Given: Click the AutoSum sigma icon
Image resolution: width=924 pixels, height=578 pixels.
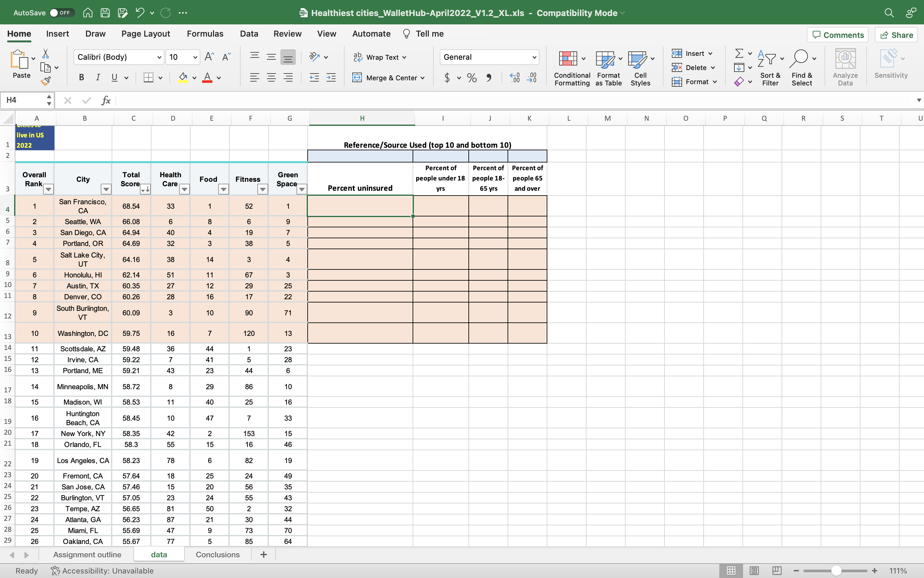Looking at the screenshot, I should pos(739,53).
